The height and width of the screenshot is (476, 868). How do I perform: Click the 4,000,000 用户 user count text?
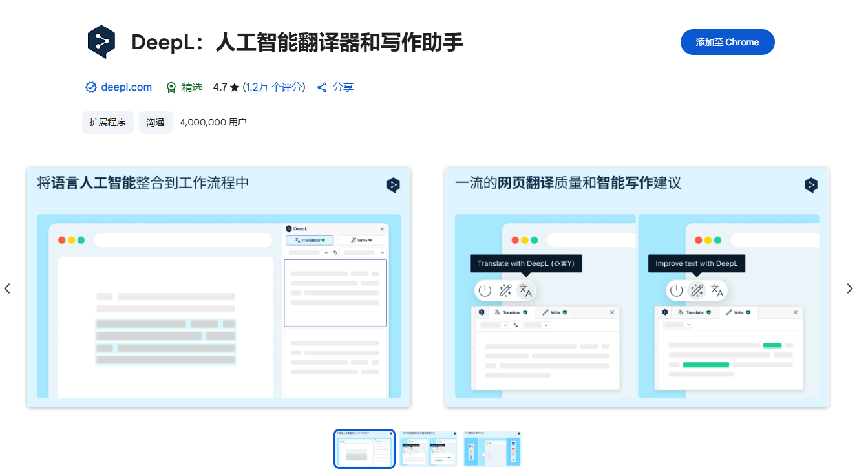213,122
